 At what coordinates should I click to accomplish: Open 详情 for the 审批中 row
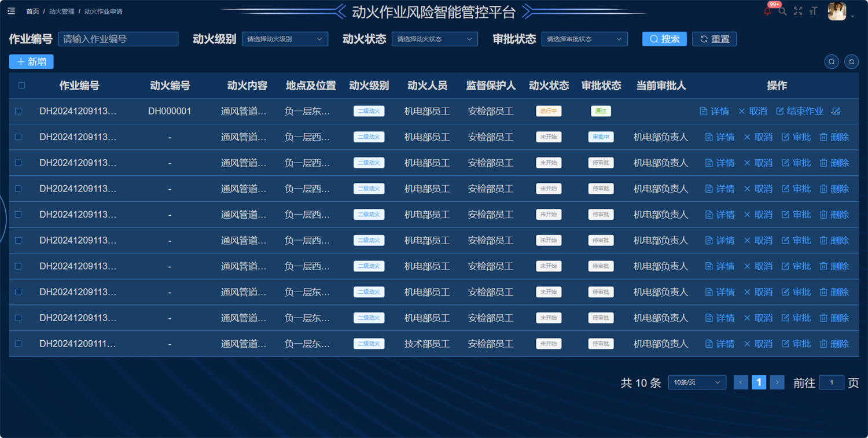click(719, 137)
